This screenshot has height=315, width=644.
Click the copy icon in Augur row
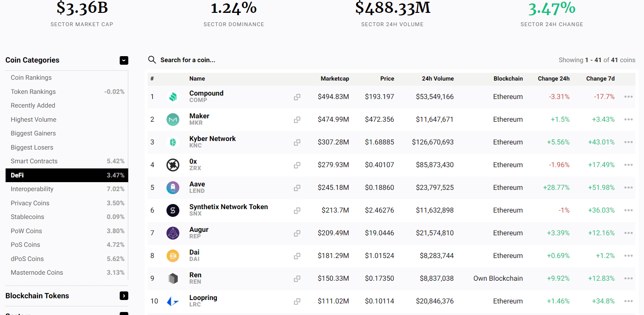pyautogui.click(x=297, y=233)
